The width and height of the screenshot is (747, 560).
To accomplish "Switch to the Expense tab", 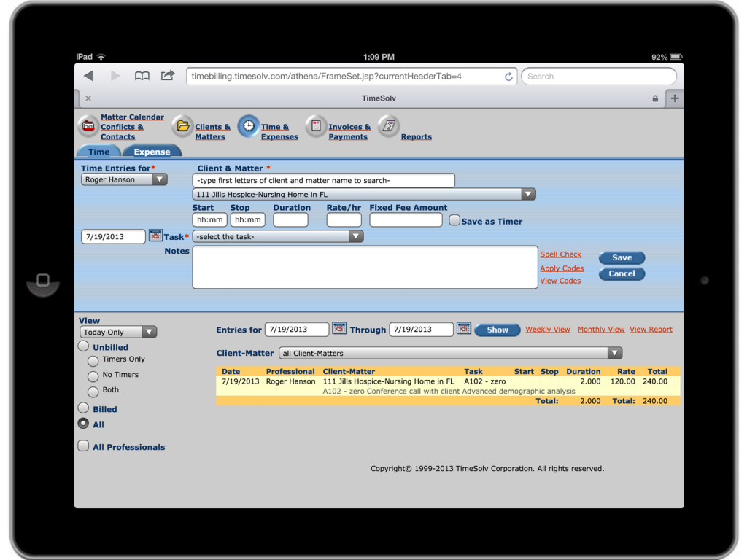I will [x=152, y=152].
